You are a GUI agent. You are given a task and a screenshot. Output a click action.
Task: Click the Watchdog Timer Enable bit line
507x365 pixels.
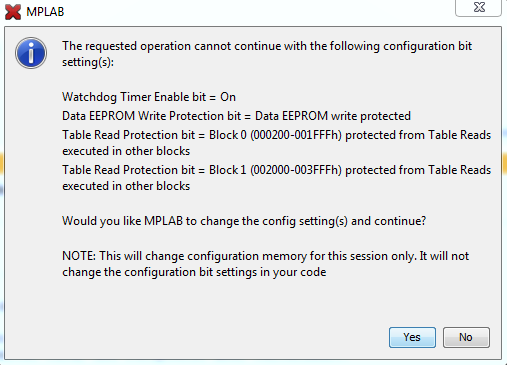pos(149,97)
